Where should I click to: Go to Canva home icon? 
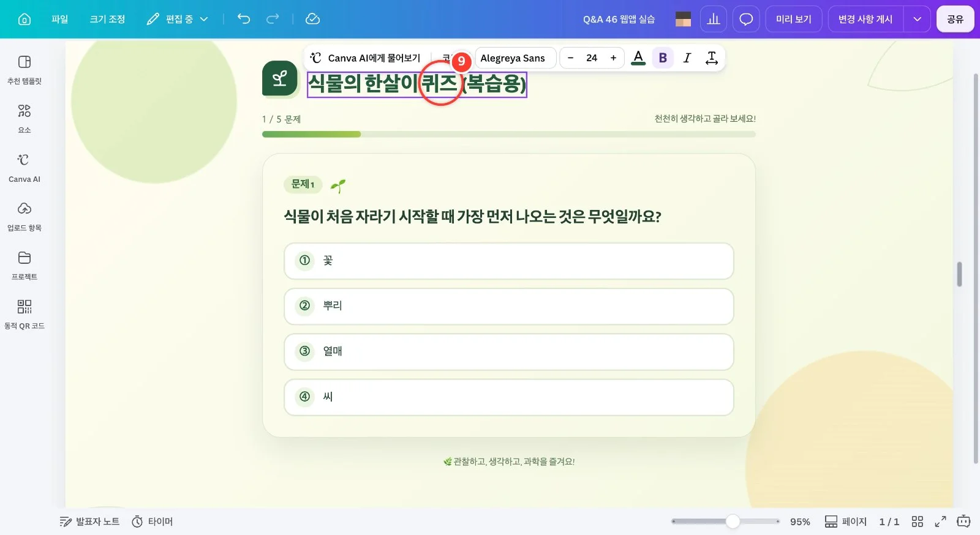coord(24,19)
